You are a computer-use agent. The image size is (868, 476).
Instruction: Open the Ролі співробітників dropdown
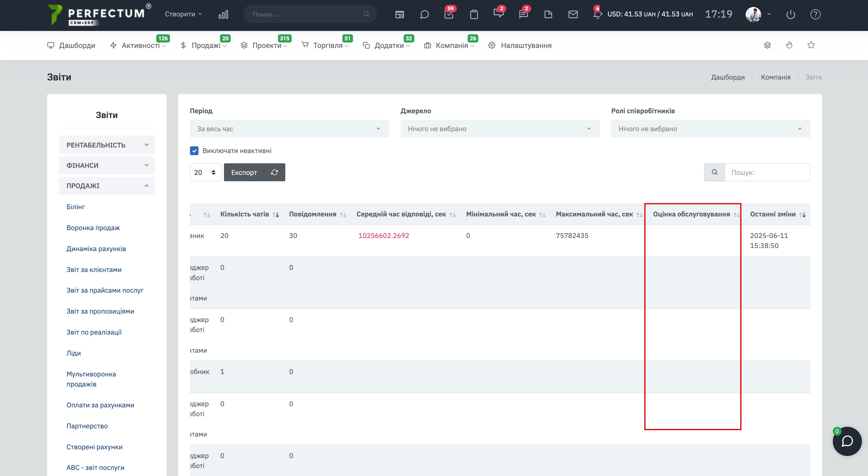point(710,129)
